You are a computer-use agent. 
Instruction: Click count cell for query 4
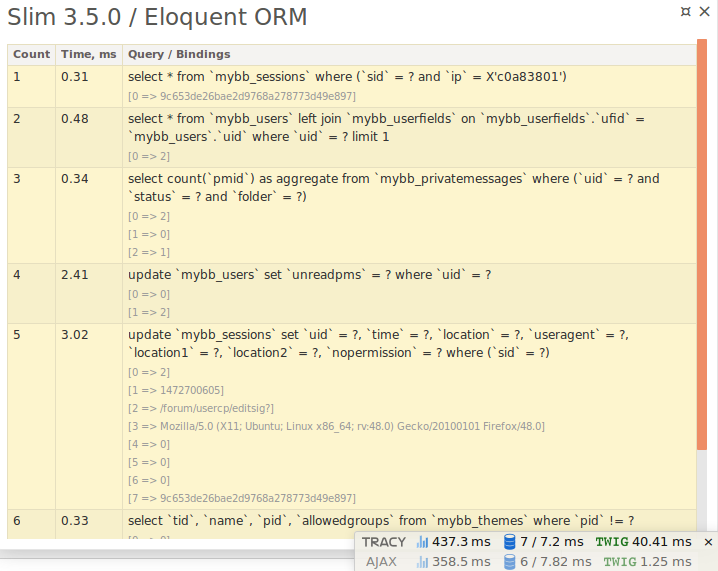(x=31, y=294)
